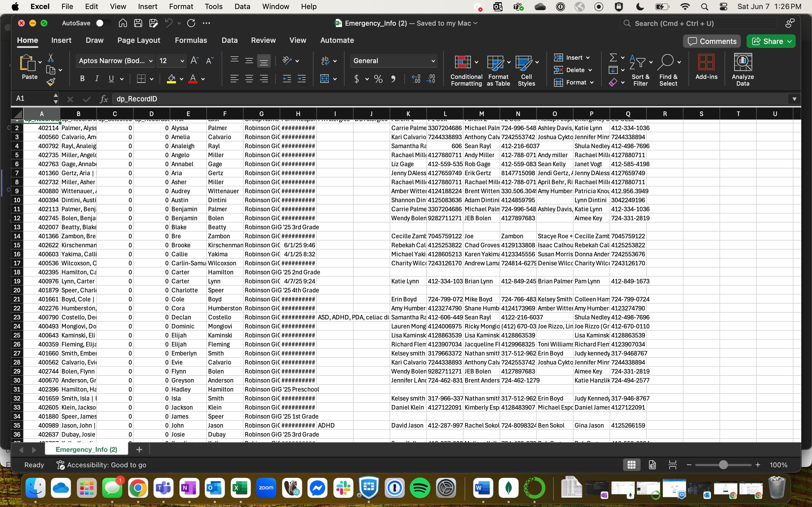Click the Percent Style icon
This screenshot has height=507, width=812.
tap(378, 79)
